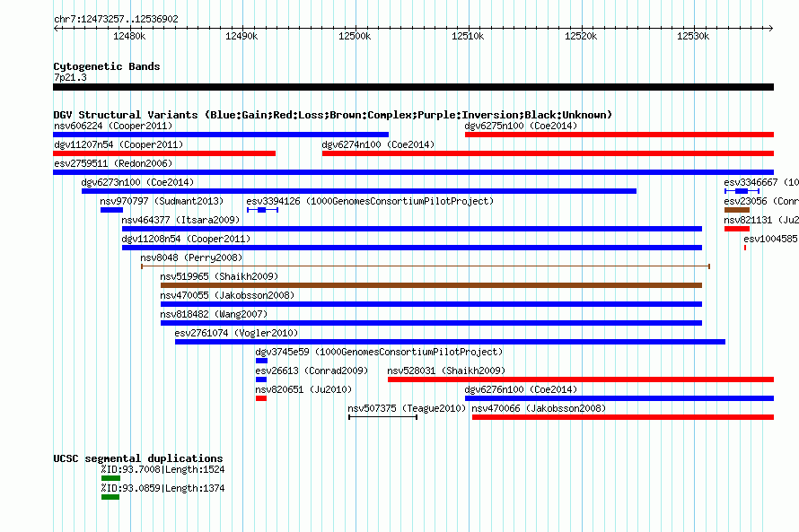Click nsv470066 (Jakobsson2008) label

[539, 408]
